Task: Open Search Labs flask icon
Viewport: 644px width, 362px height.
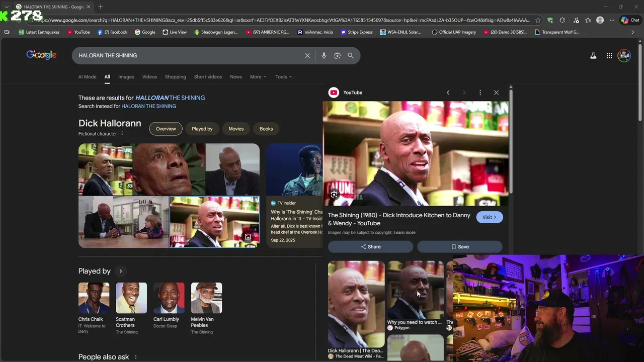Action: point(593,56)
